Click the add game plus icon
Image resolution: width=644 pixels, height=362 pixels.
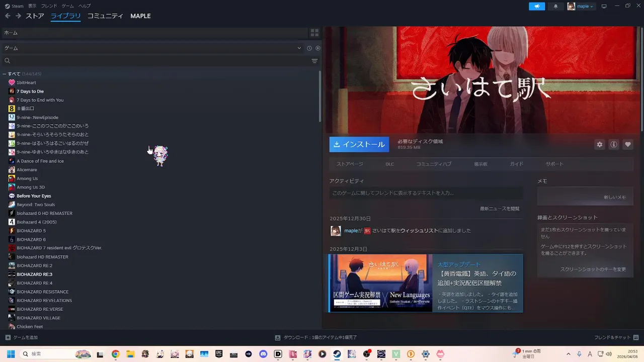pyautogui.click(x=8, y=337)
